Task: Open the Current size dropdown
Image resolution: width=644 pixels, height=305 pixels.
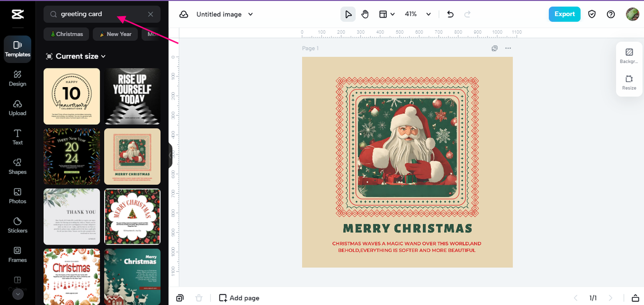Action: (x=76, y=56)
